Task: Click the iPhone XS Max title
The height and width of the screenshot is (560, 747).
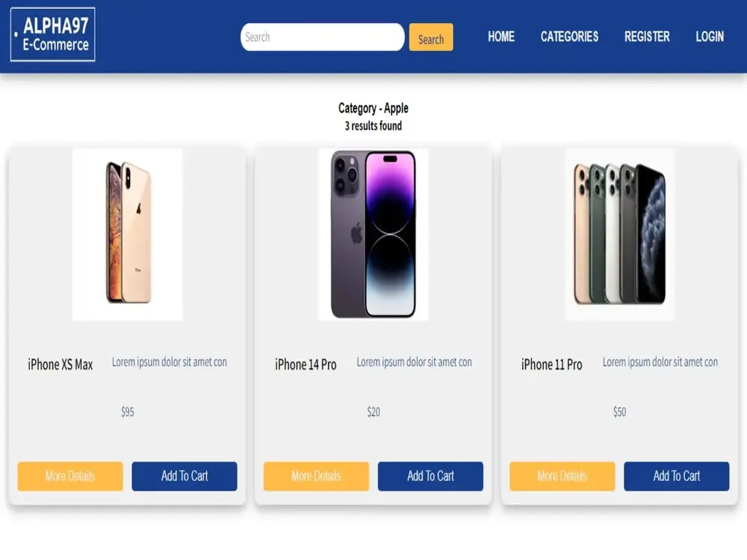Action: (60, 365)
